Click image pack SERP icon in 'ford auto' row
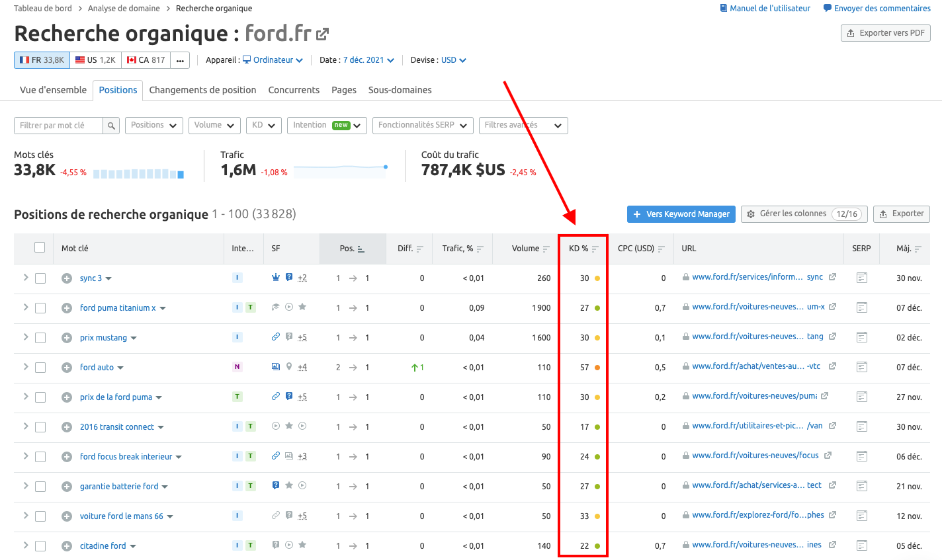 (x=276, y=367)
